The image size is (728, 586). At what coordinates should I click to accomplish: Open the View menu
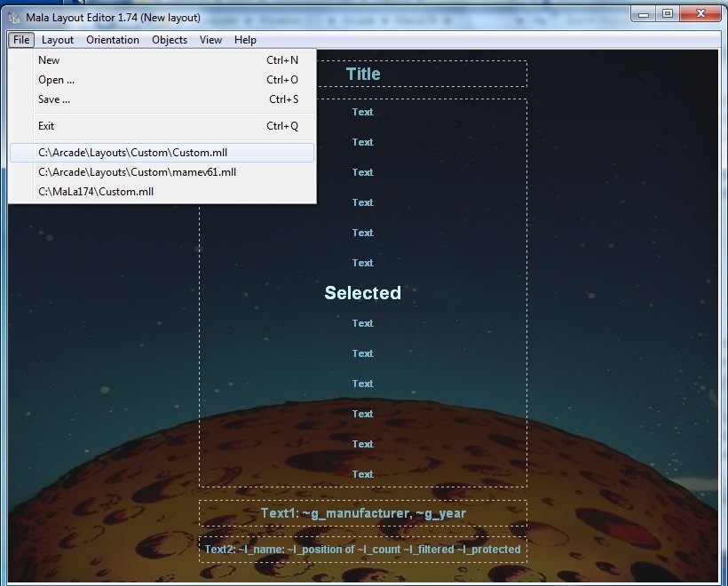tap(210, 40)
